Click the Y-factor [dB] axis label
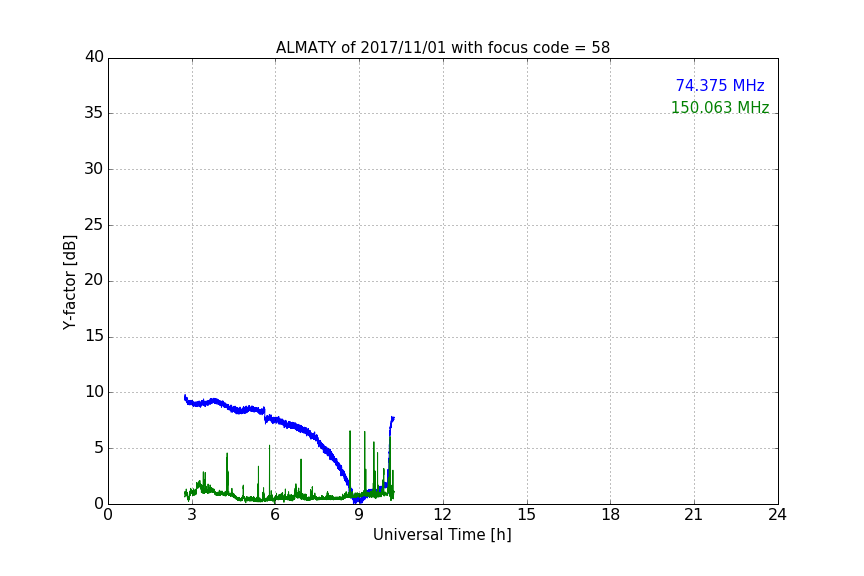 tap(69, 282)
